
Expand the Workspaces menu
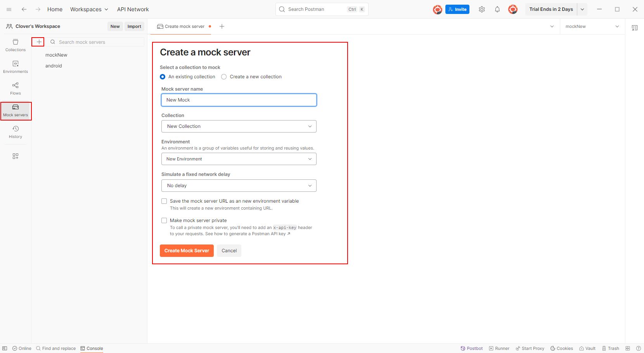pyautogui.click(x=89, y=9)
